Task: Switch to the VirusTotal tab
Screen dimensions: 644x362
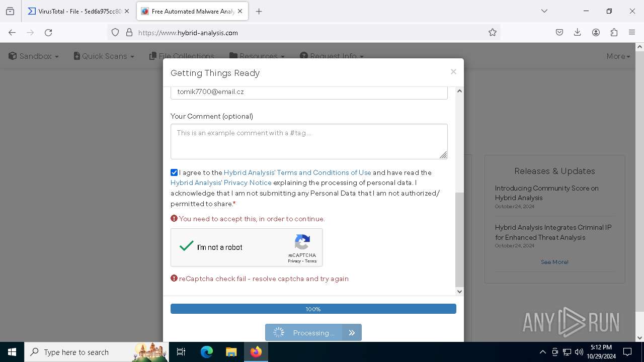Action: click(78, 11)
